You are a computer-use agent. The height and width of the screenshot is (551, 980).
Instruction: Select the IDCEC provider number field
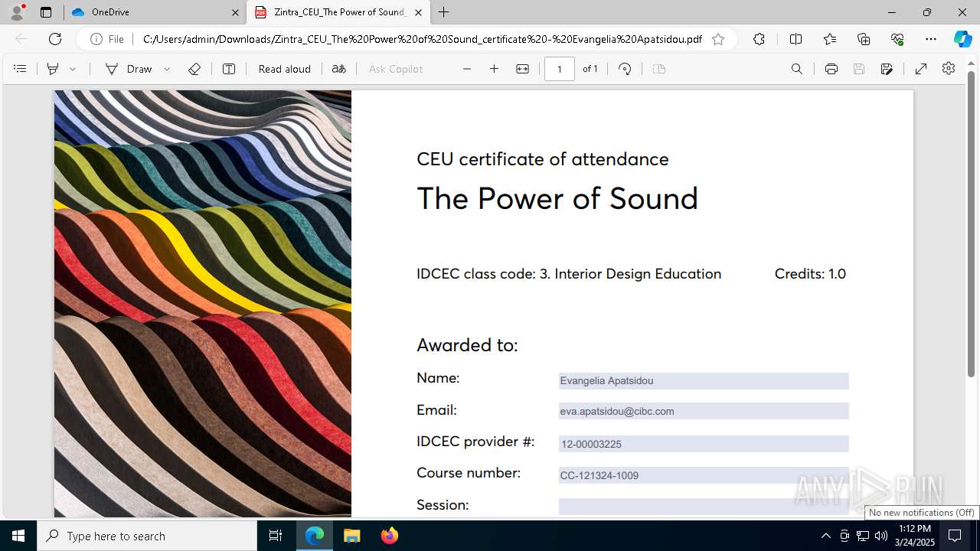pos(704,444)
